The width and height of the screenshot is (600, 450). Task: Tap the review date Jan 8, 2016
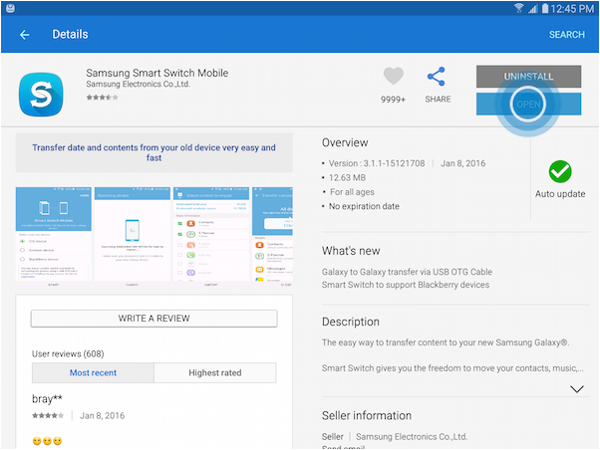pos(102,416)
